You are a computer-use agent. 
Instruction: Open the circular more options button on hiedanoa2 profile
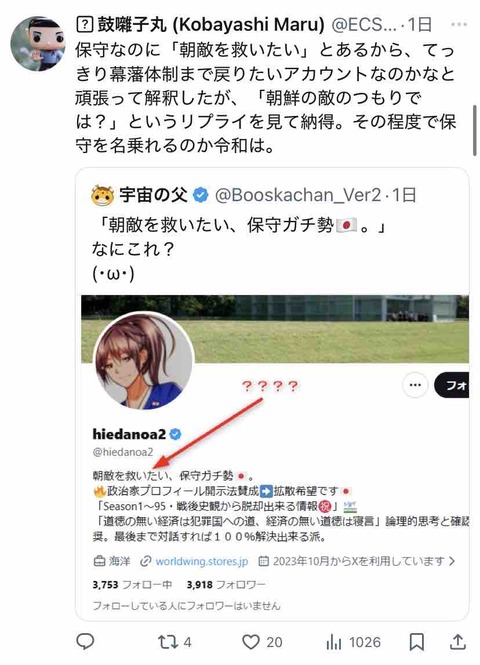click(415, 385)
